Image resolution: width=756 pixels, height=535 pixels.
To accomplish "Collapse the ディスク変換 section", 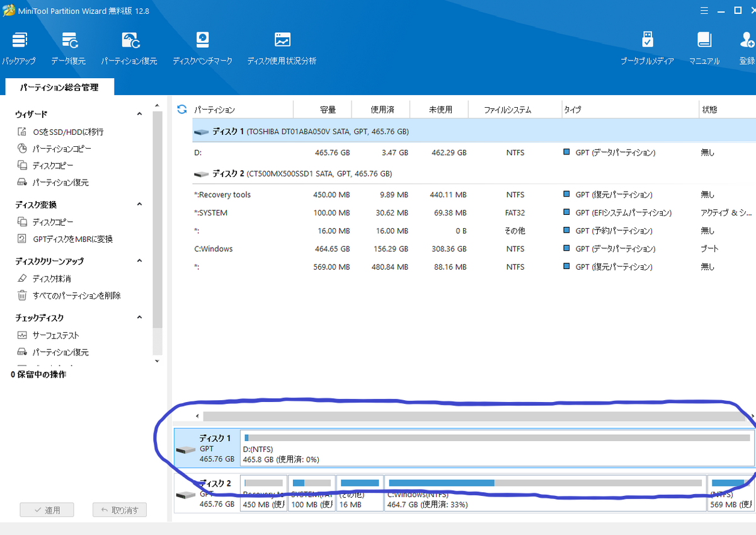I will click(140, 205).
